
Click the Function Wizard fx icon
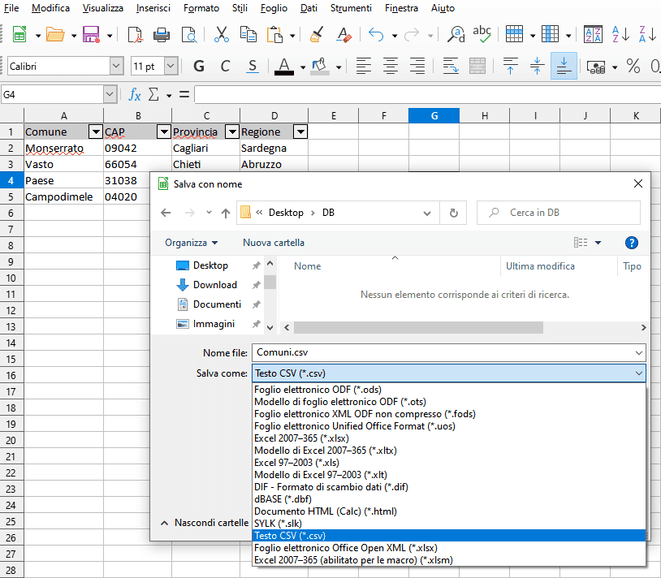coord(135,95)
